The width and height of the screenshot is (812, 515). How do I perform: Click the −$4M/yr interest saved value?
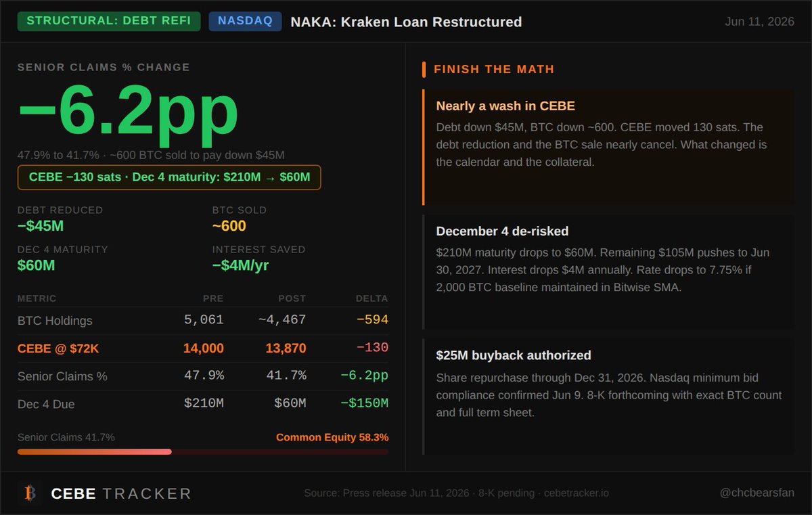tap(241, 265)
